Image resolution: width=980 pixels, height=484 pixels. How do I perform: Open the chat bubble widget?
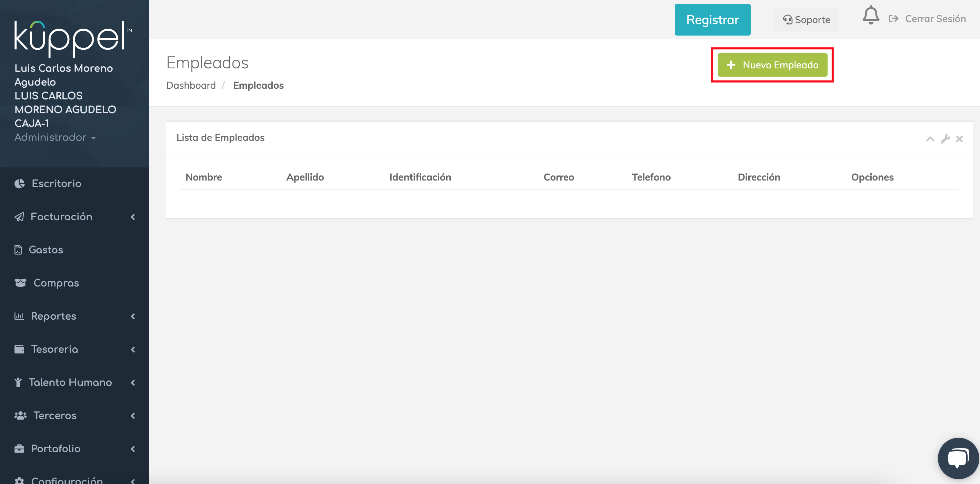(x=958, y=458)
